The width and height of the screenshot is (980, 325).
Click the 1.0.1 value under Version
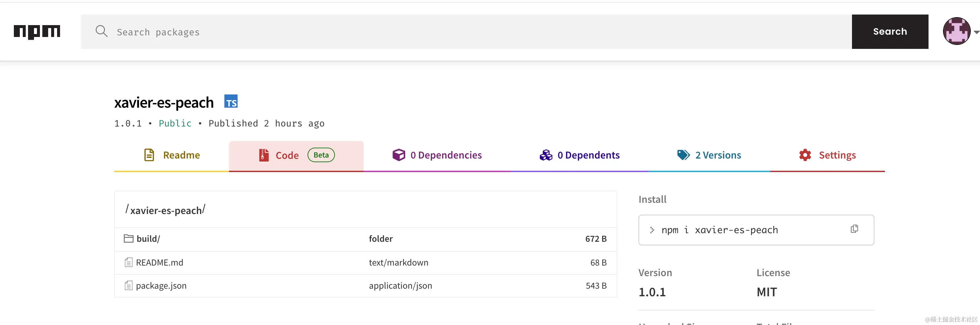point(652,292)
